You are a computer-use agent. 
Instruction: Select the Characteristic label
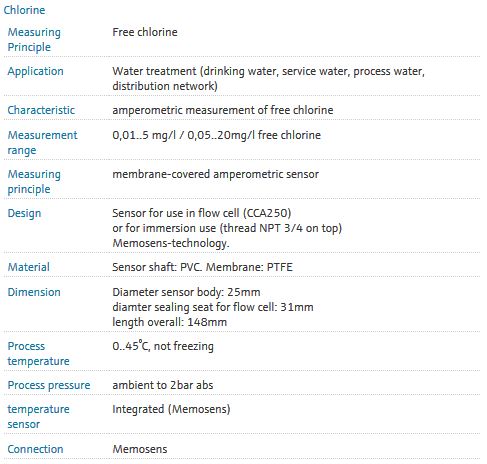(41, 110)
